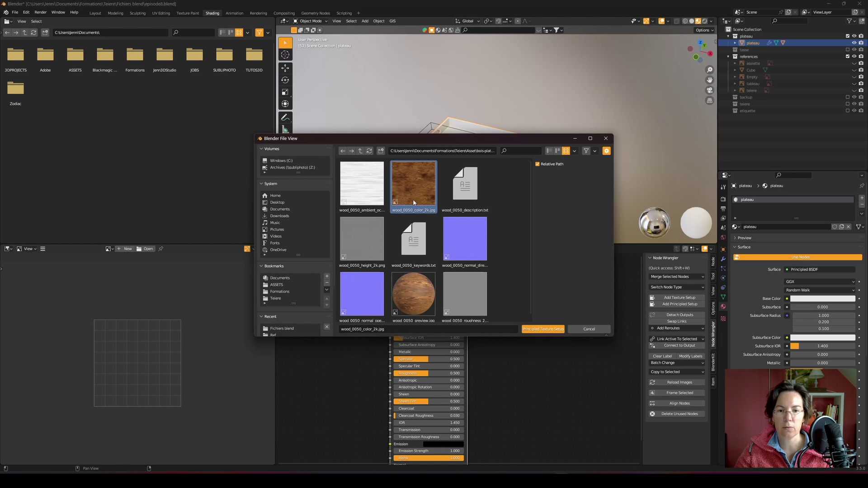
Task: Open the GGX distribution dropdown
Action: pos(820,282)
